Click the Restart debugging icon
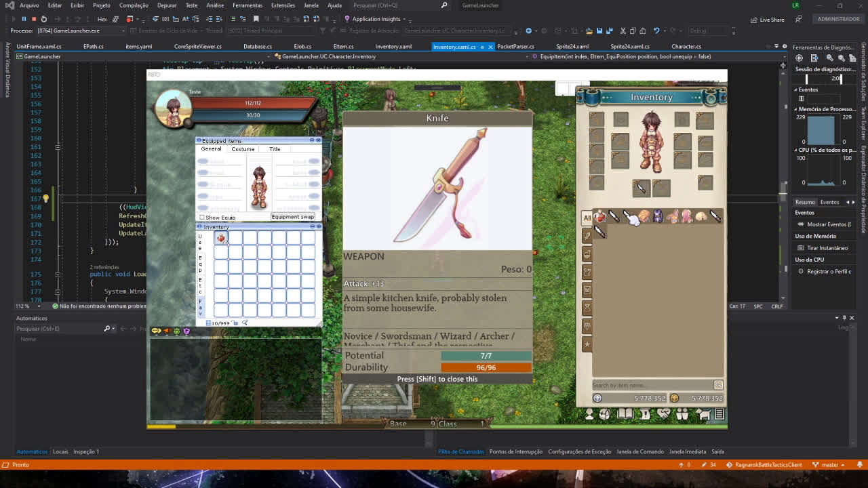 click(x=44, y=19)
